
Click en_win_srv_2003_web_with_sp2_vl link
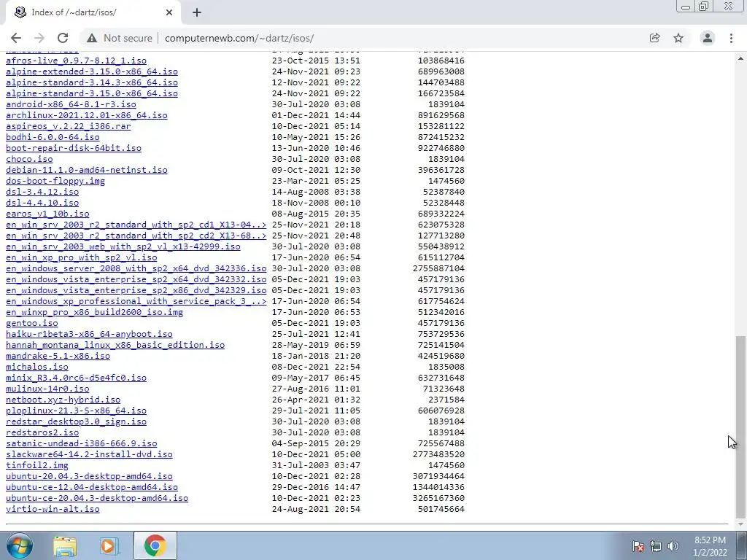[123, 246]
